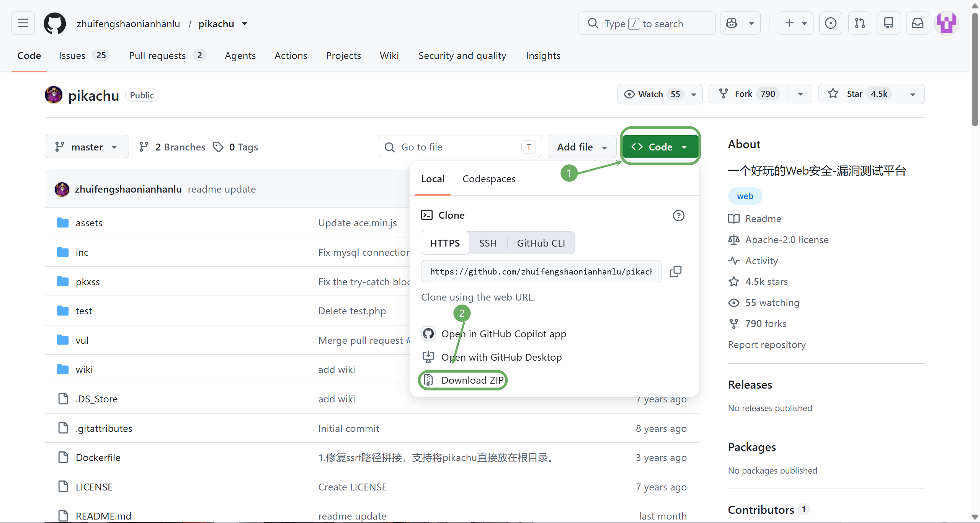Click the HTTPS clone URL text field
This screenshot has width=980, height=523.
click(x=541, y=271)
